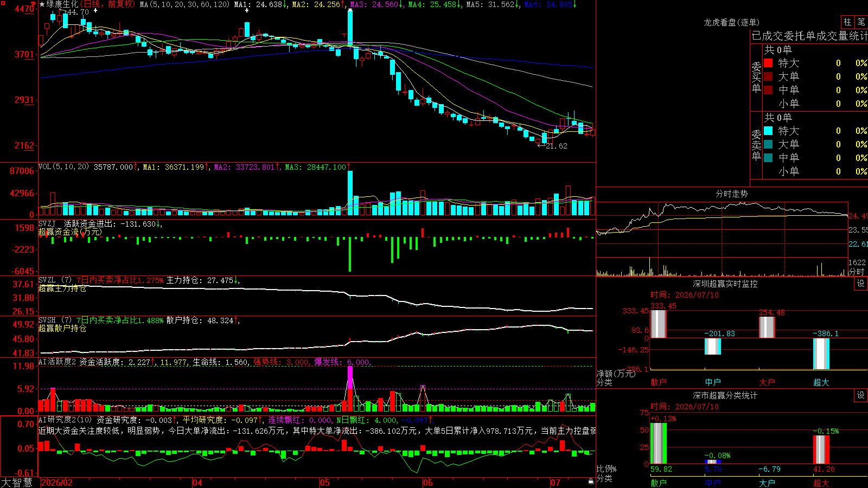Click the teal 中单 sell-order swatch
Viewport: 868px width, 488px height.
(x=768, y=158)
